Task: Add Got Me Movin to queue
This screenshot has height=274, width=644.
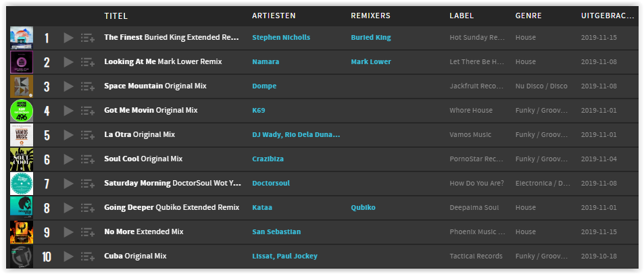Action: tap(87, 111)
